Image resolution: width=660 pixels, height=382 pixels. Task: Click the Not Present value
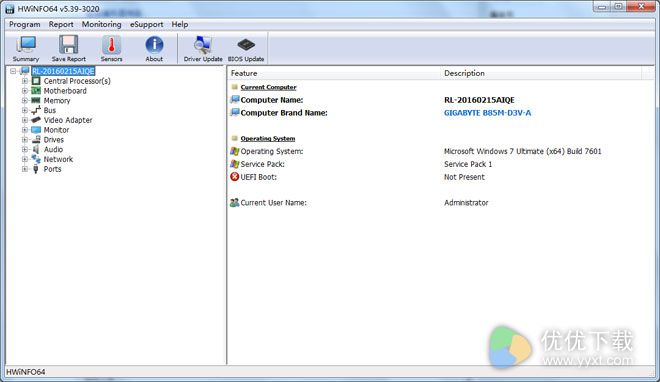click(x=464, y=177)
